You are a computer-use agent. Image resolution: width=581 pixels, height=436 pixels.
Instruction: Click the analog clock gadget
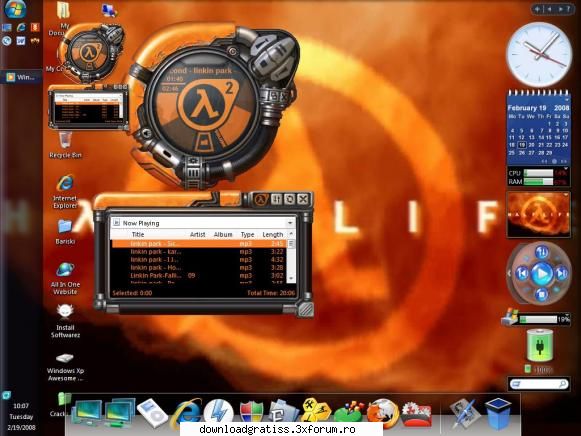click(539, 54)
